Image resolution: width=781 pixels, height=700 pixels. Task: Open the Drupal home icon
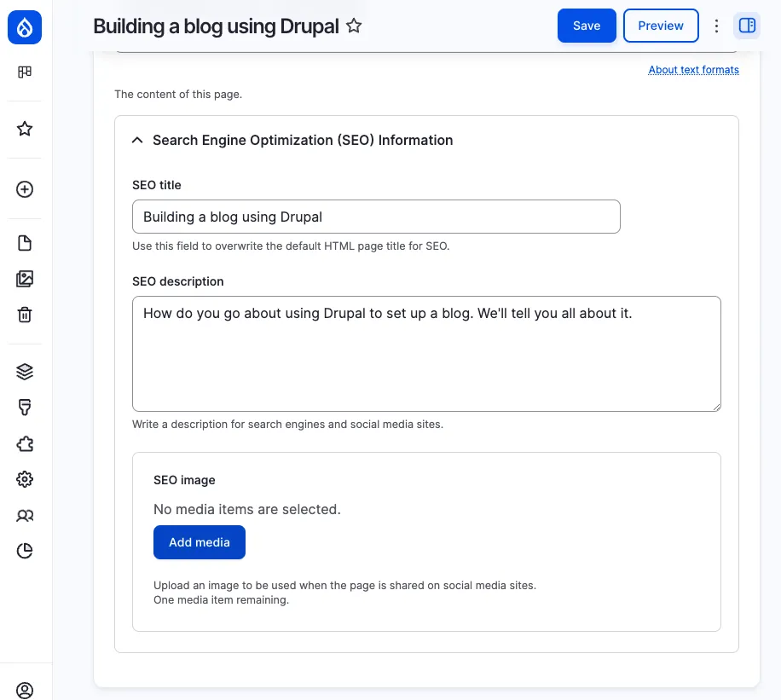[24, 26]
